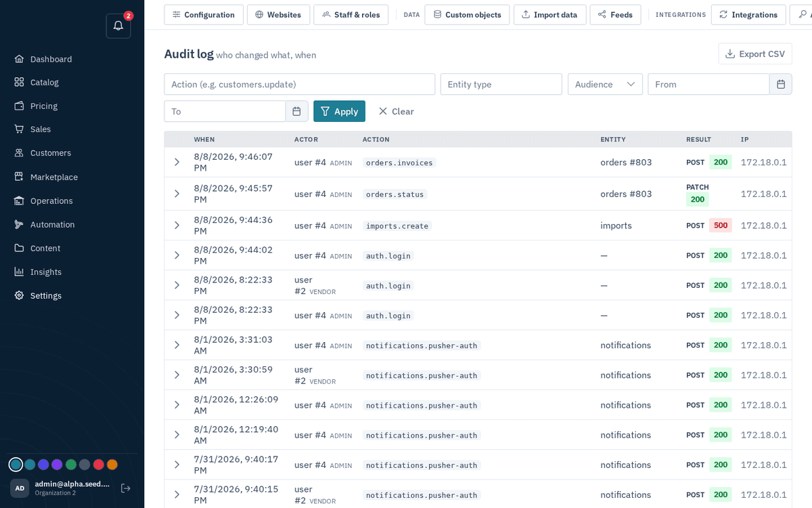Image resolution: width=812 pixels, height=508 pixels.
Task: Click the logout icon beside the admin account
Action: pyautogui.click(x=125, y=488)
